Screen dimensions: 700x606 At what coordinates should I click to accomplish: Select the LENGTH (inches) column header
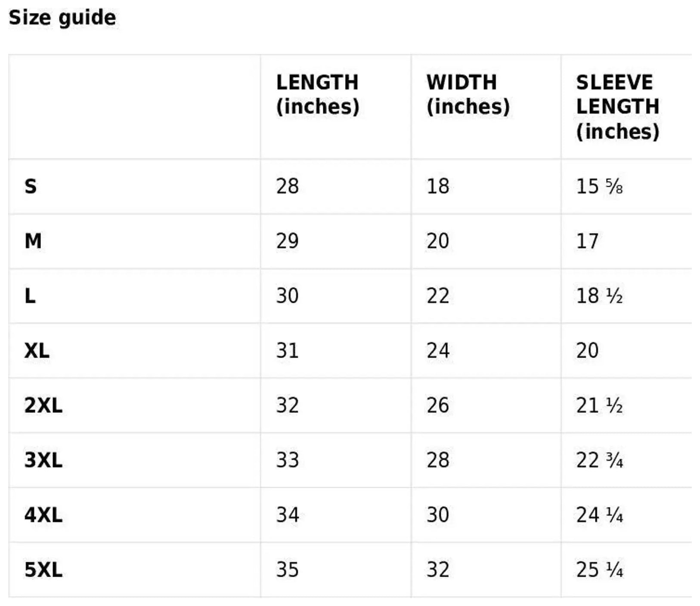pos(317,94)
